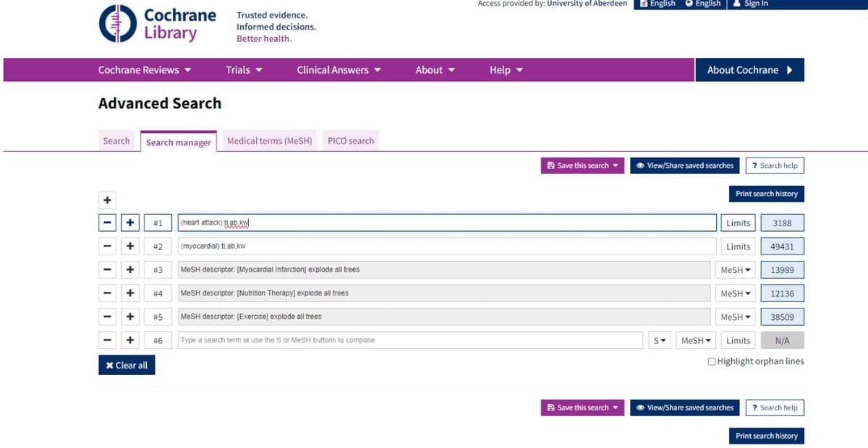Click upper View/Share saved searches button

coord(685,165)
